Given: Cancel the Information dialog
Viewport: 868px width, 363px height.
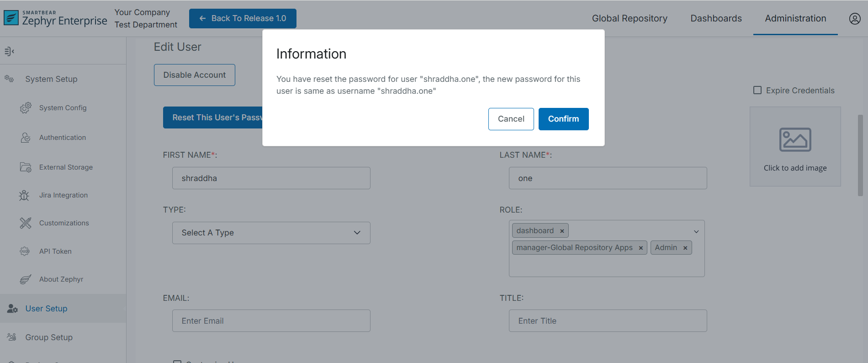Looking at the screenshot, I should (x=511, y=119).
